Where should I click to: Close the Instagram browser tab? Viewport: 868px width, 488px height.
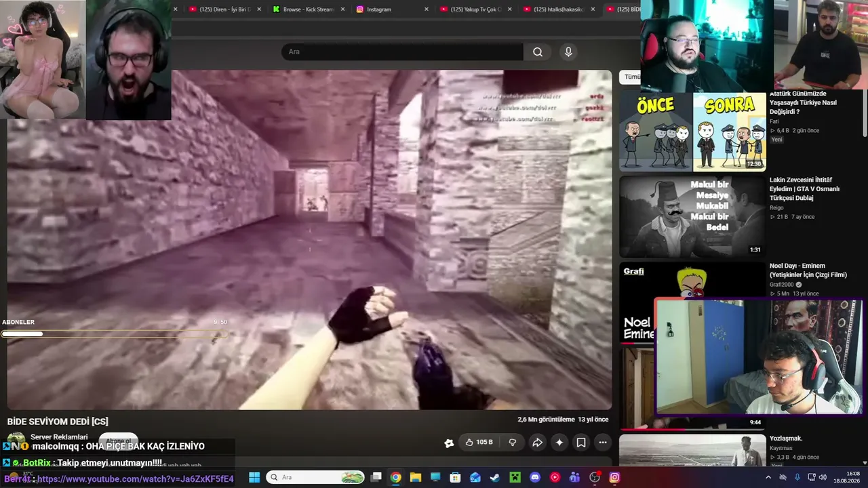[x=426, y=9]
